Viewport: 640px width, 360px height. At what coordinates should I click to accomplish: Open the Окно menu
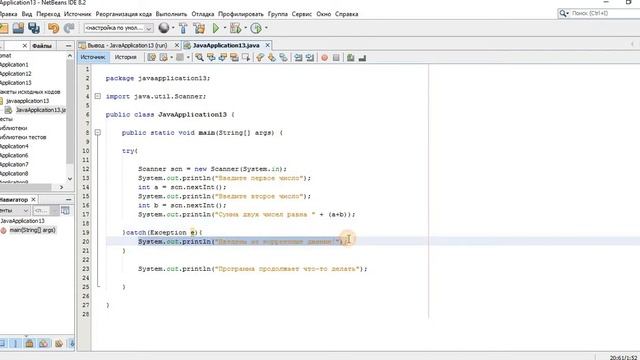(x=323, y=14)
